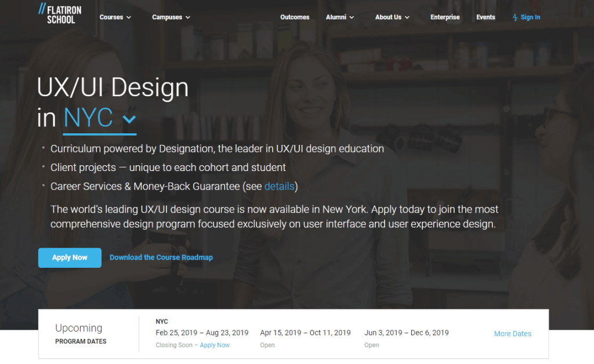Open the Alumni dropdown menu
The height and width of the screenshot is (364, 594).
(340, 17)
